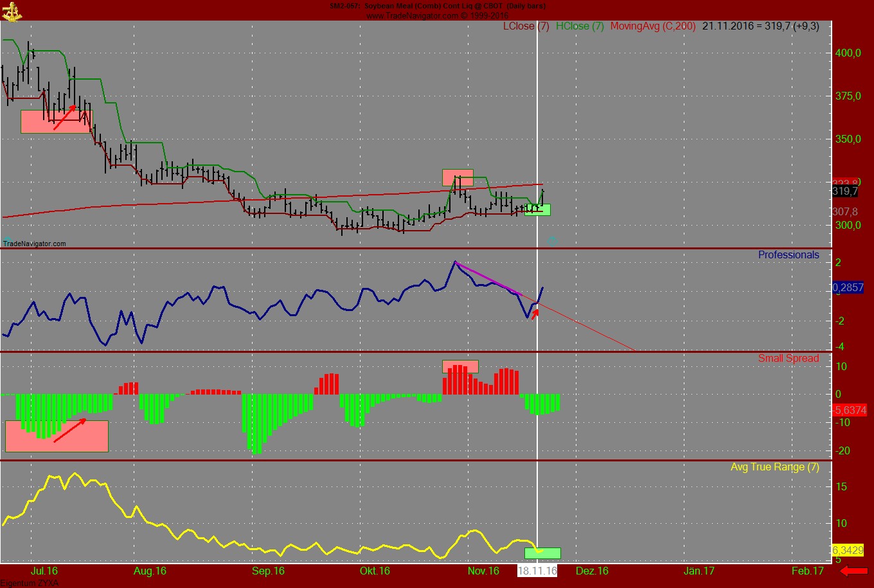The height and width of the screenshot is (588, 874).
Task: Click the red arrow annotation in Professionals panel
Action: 535,313
